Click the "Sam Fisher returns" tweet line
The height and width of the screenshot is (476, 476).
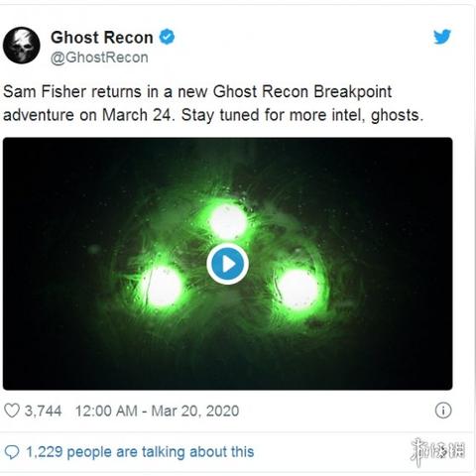click(197, 92)
